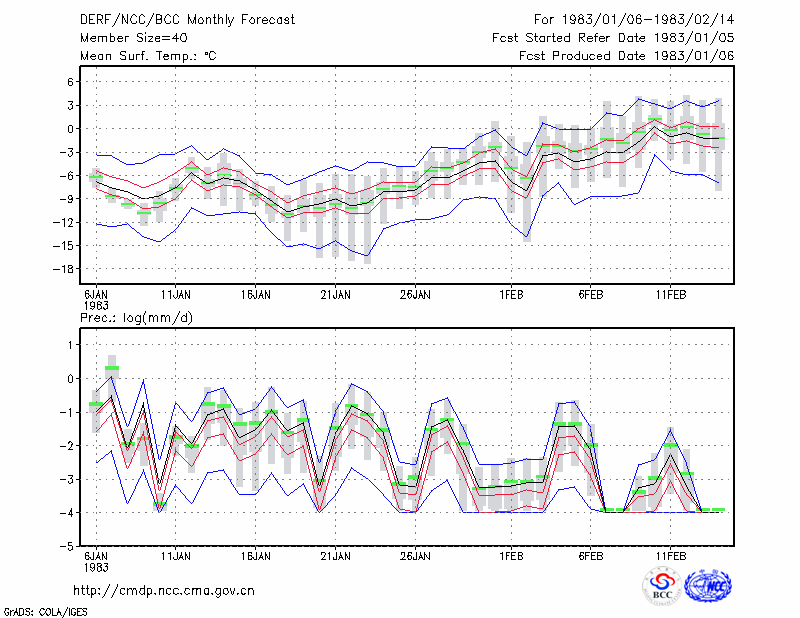Click the Member Size=40 text
The width and height of the screenshot is (800, 618).
[x=134, y=38]
